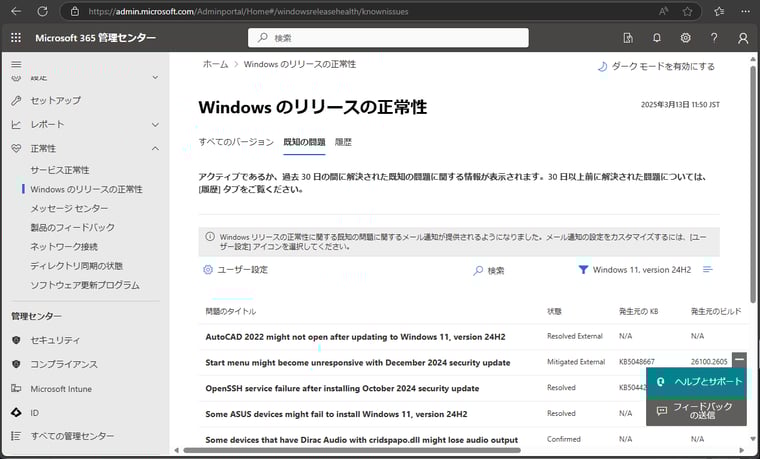Collapse the 正常性 section chevron

(x=155, y=148)
